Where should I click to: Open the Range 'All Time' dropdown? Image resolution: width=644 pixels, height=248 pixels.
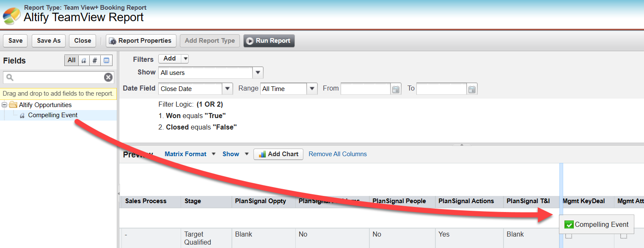tap(312, 89)
